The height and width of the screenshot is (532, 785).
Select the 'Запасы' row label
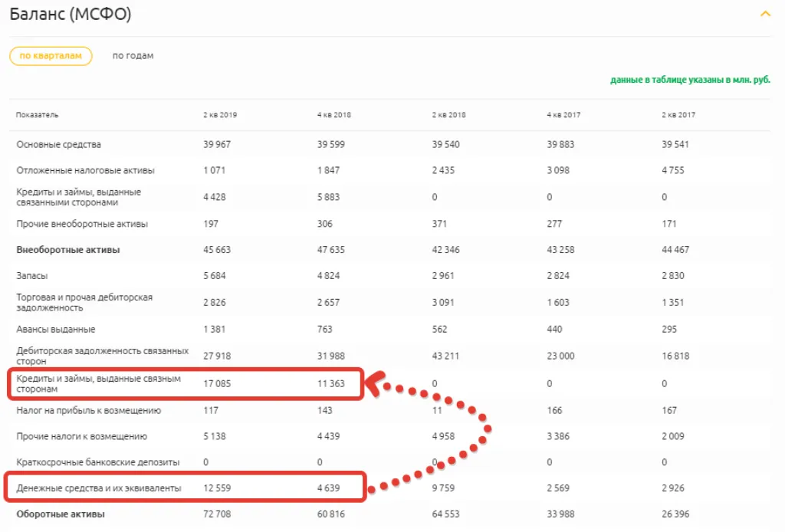click(32, 276)
